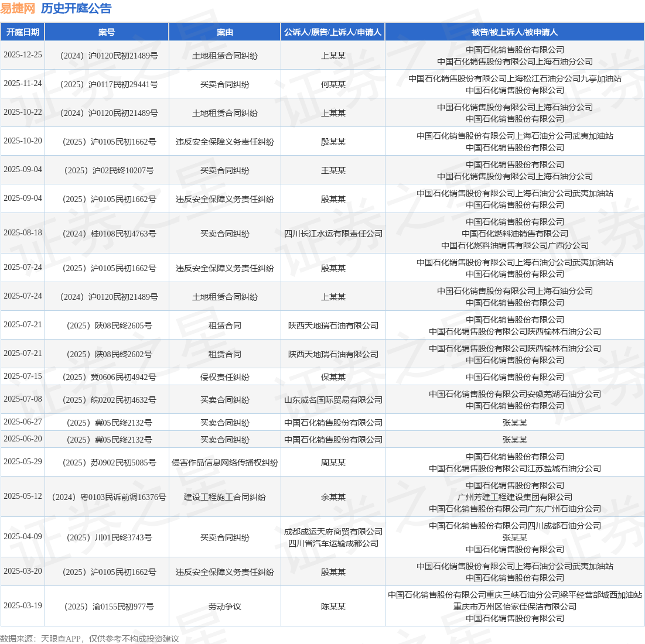Select the date 2025-12-25
This screenshot has height=644, width=645.
[23, 54]
